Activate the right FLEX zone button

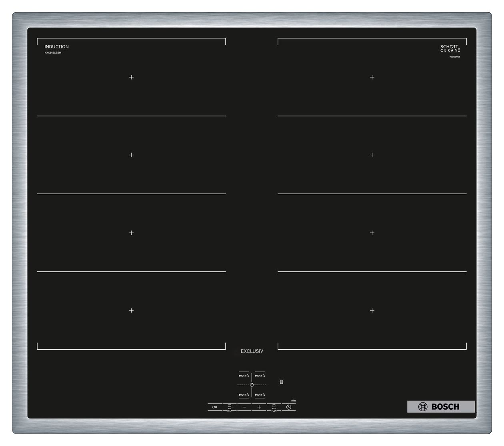coord(274,408)
